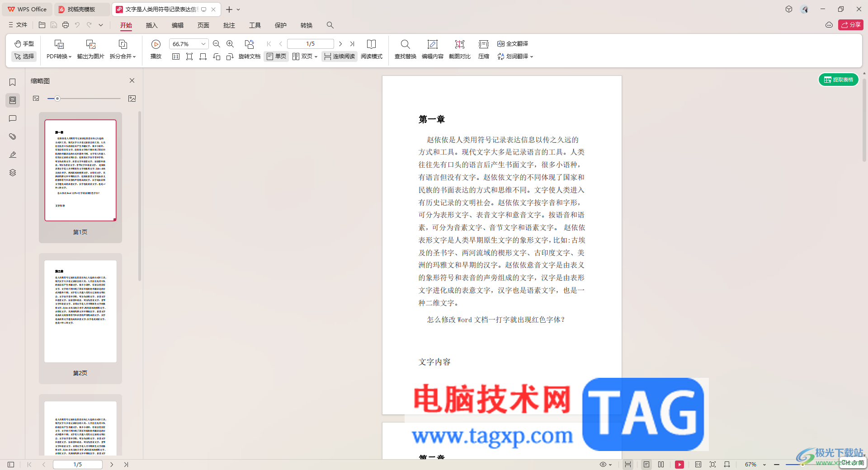This screenshot has height=470, width=868.
Task: Go to first page in toolbar
Action: click(x=269, y=44)
